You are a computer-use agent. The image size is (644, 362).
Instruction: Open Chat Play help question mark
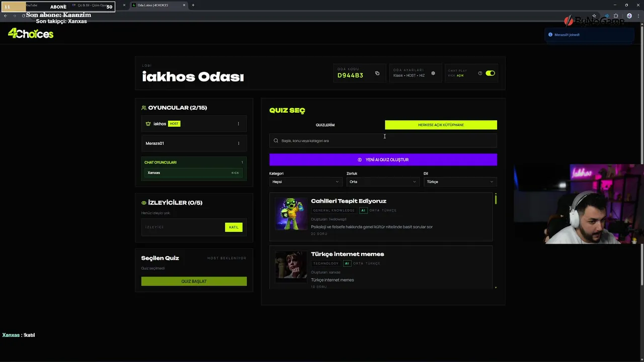click(x=480, y=73)
